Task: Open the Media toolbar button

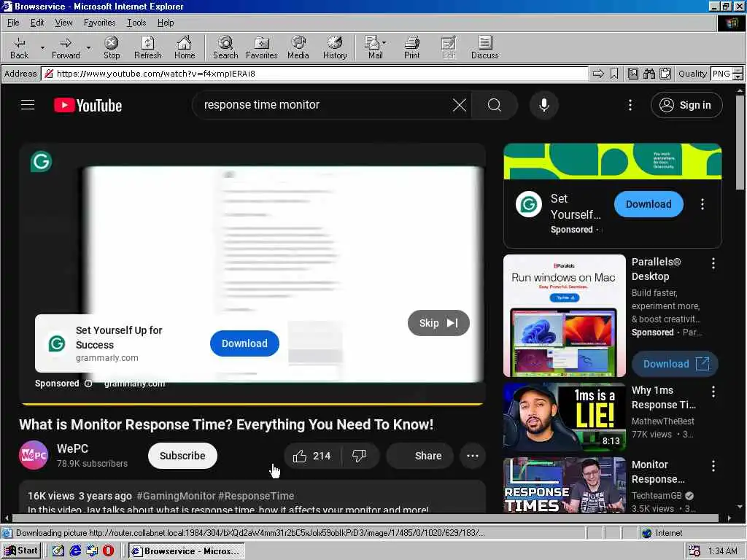Action: pos(298,47)
